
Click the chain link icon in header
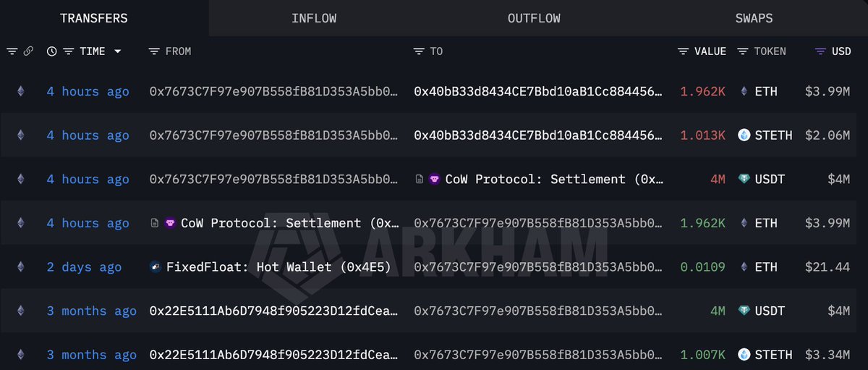point(28,51)
